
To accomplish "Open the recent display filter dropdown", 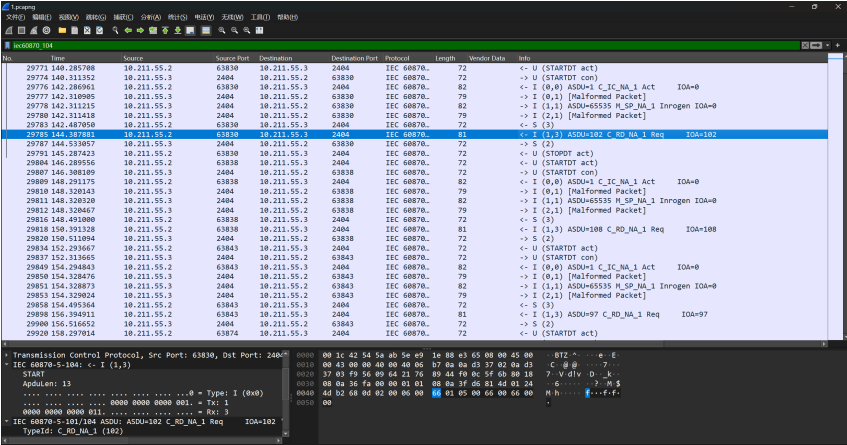I will tap(828, 45).
